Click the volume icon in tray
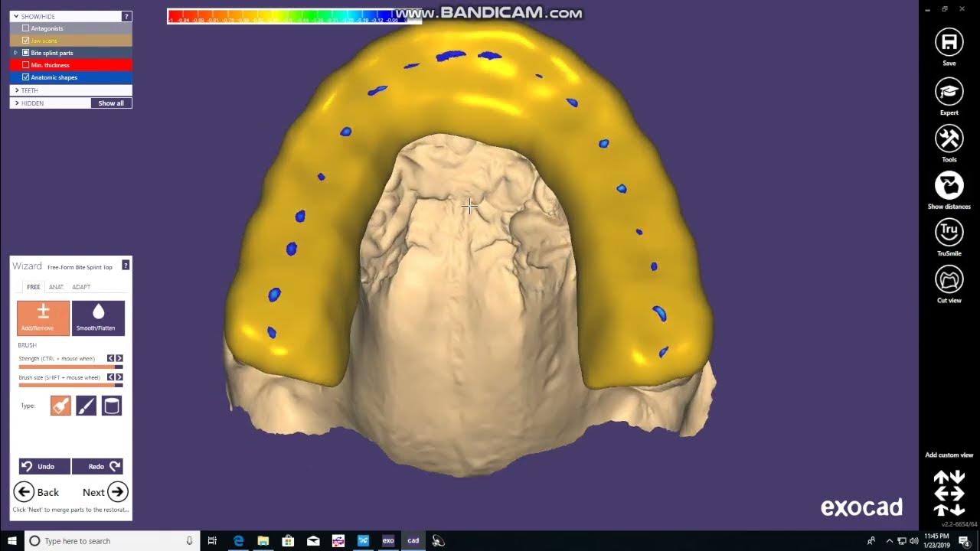The image size is (980, 551). point(913,541)
